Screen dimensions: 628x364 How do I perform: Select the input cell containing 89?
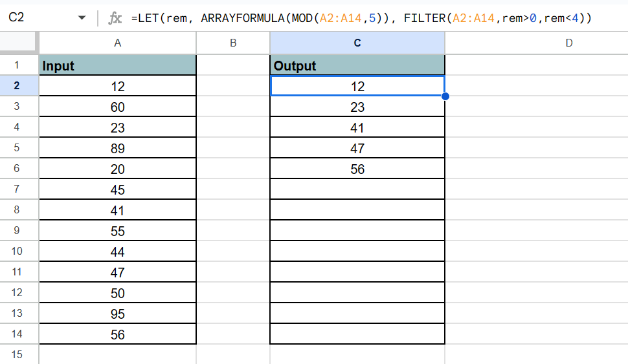pos(117,148)
